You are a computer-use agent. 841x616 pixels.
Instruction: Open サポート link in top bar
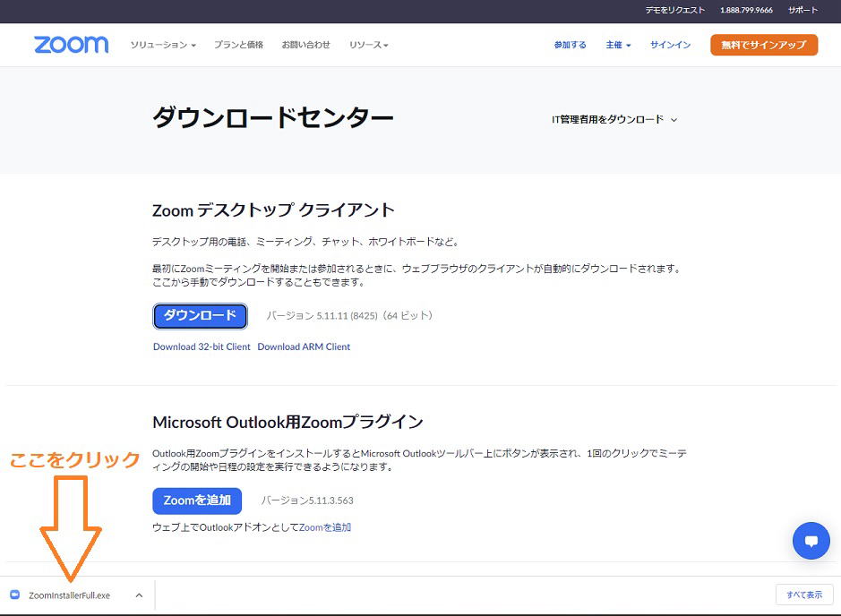click(802, 10)
